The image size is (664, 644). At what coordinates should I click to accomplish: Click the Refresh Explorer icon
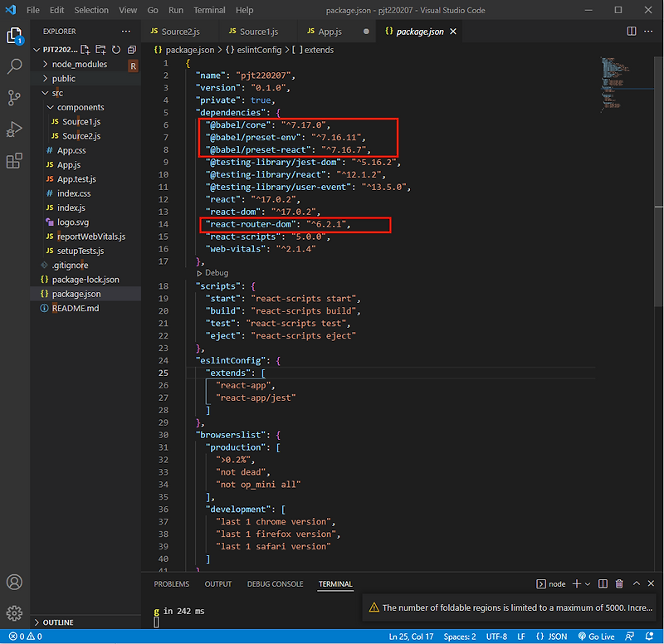pos(118,49)
